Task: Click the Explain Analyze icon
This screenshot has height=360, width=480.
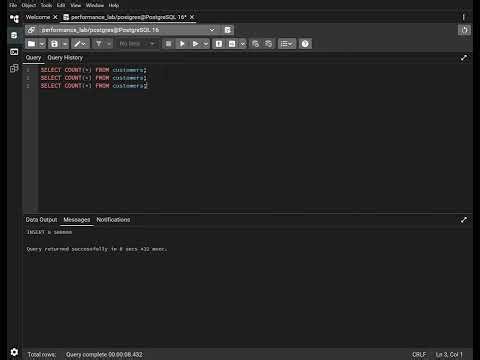Action: 232,44
